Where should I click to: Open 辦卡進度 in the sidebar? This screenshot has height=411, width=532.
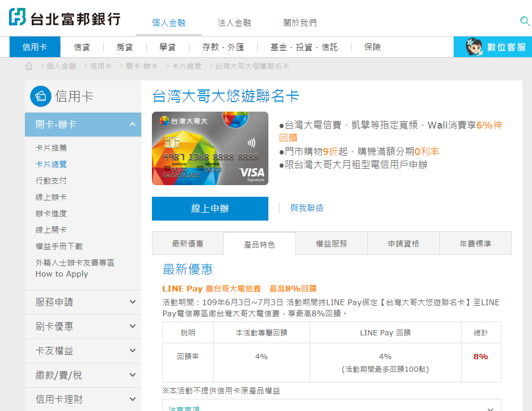[51, 213]
